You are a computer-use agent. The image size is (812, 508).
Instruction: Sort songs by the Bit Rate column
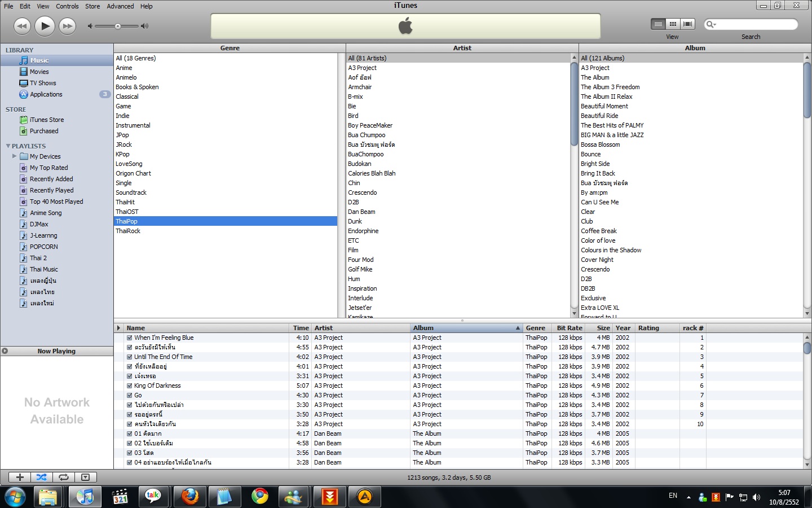(x=570, y=328)
